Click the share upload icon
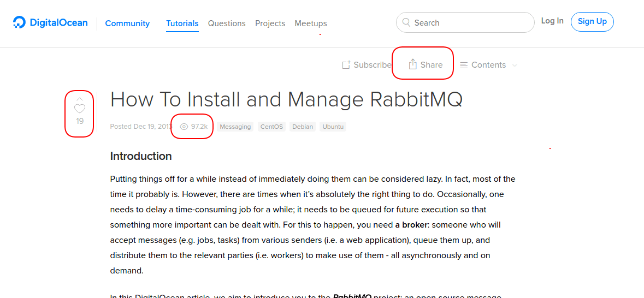 (413, 64)
